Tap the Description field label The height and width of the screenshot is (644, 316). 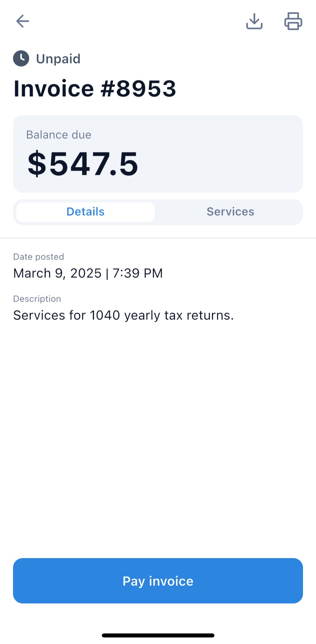(x=37, y=299)
